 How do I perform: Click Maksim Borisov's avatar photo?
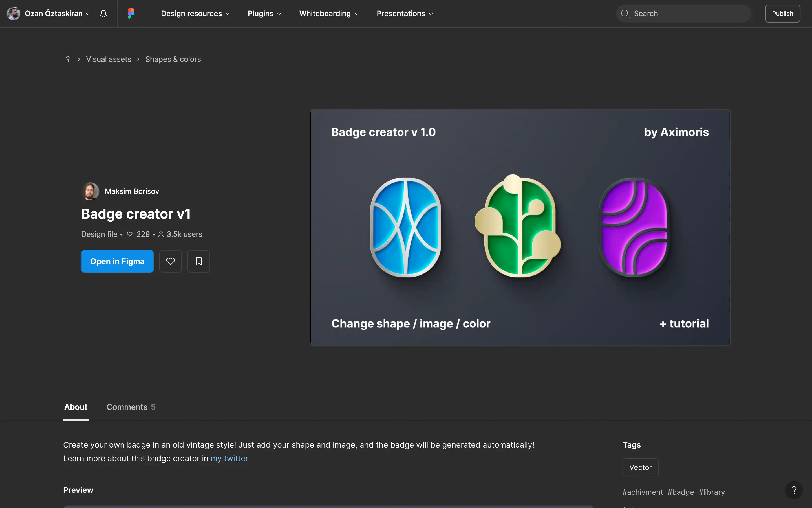pos(90,191)
